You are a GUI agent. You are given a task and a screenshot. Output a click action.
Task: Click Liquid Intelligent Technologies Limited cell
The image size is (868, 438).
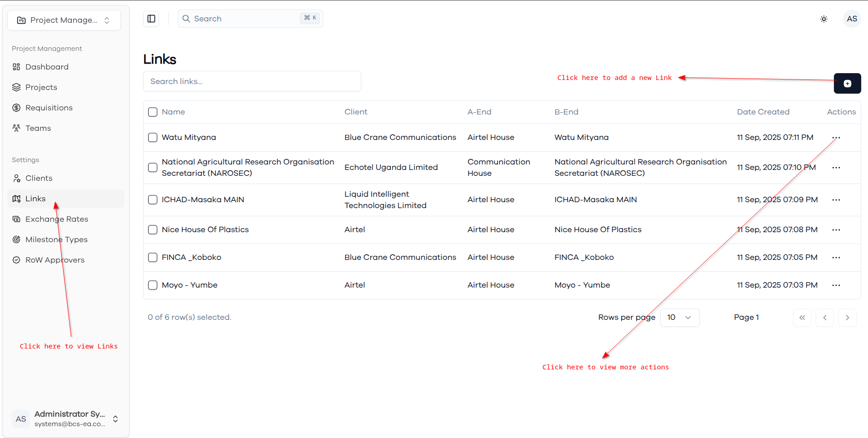(385, 199)
